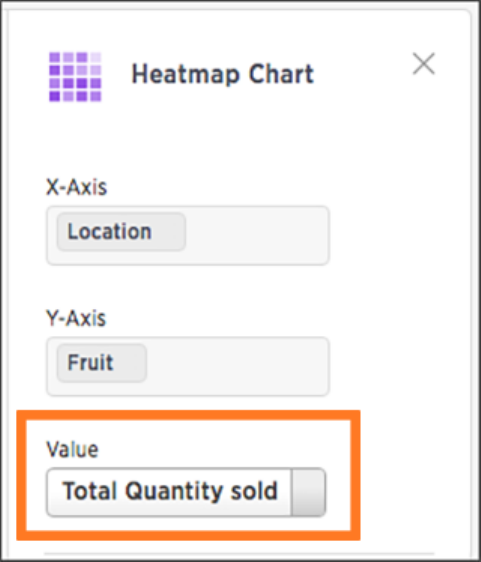Viewport: 481px width, 562px height.
Task: Click the Value label
Action: [72, 449]
